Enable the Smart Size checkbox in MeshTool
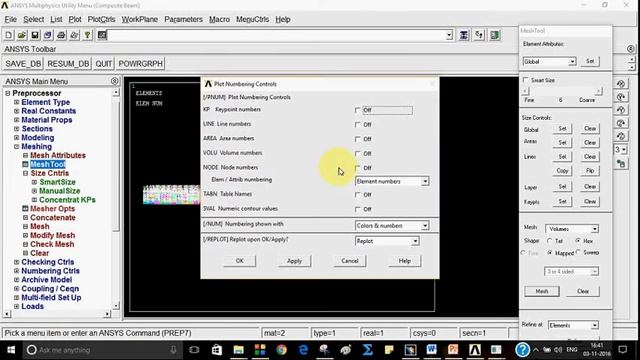This screenshot has height=360, width=640. tap(526, 80)
